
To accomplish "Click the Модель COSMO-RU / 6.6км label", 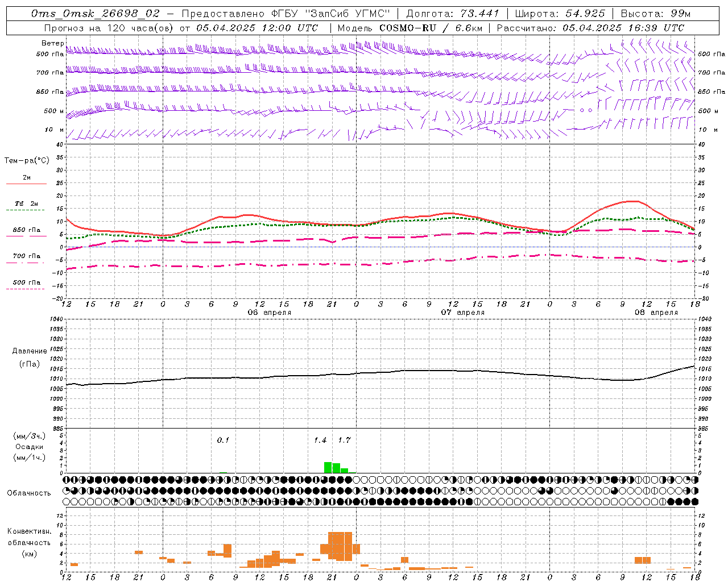I will tap(409, 27).
